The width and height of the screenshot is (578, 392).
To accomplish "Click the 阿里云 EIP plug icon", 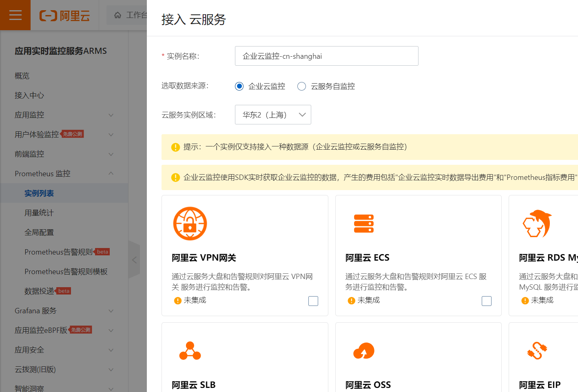I will (x=537, y=351).
